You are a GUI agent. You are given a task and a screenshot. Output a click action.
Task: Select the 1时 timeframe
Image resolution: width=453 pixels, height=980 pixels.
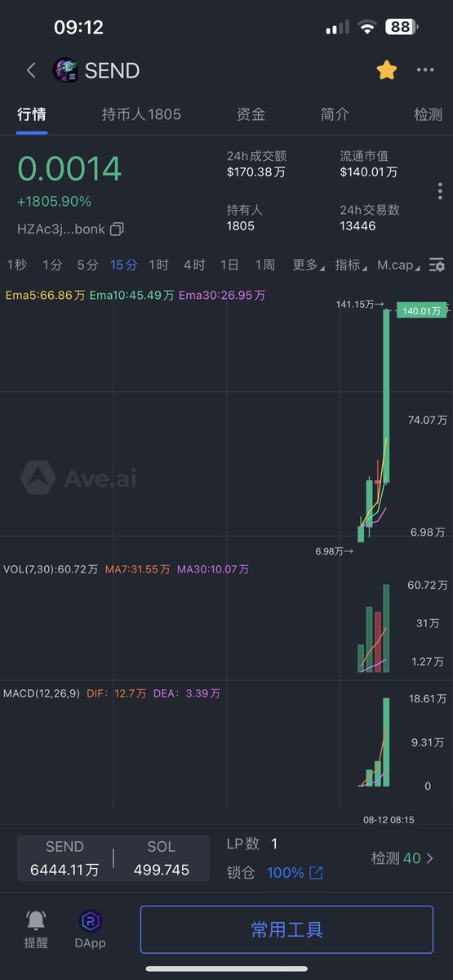point(158,265)
